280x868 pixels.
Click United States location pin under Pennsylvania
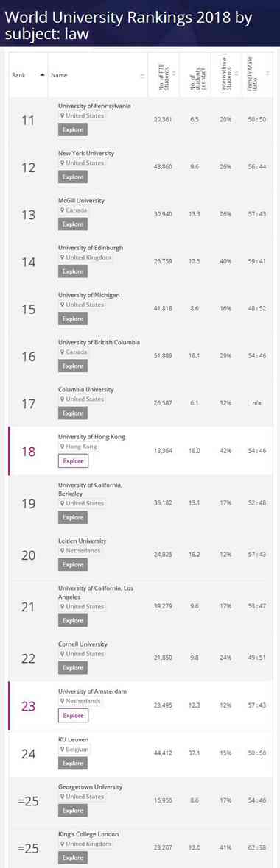(x=82, y=115)
